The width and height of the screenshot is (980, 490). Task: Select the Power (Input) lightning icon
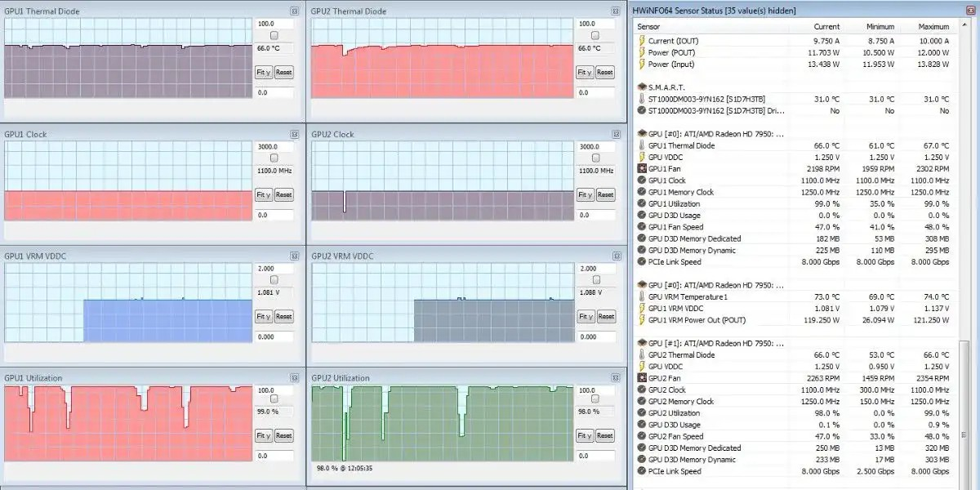(x=642, y=64)
